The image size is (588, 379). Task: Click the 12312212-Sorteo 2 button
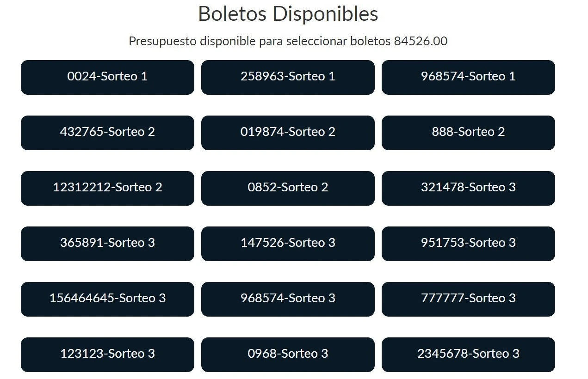[107, 188]
